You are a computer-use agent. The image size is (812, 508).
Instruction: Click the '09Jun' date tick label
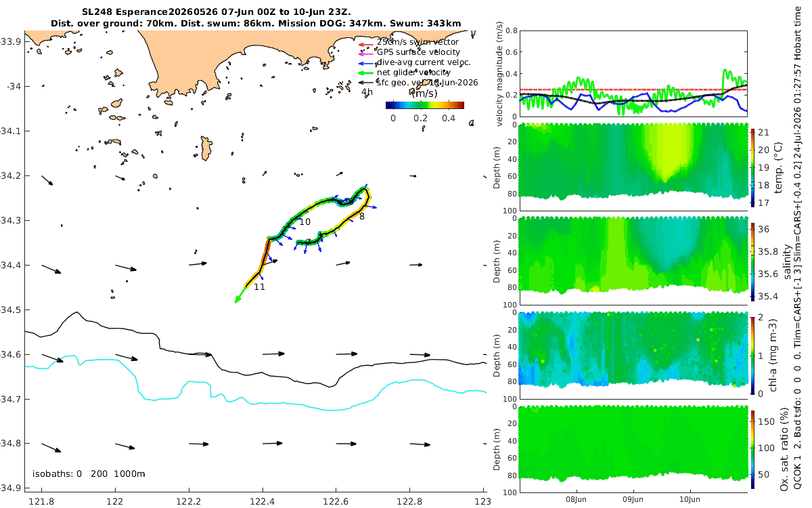click(x=634, y=499)
